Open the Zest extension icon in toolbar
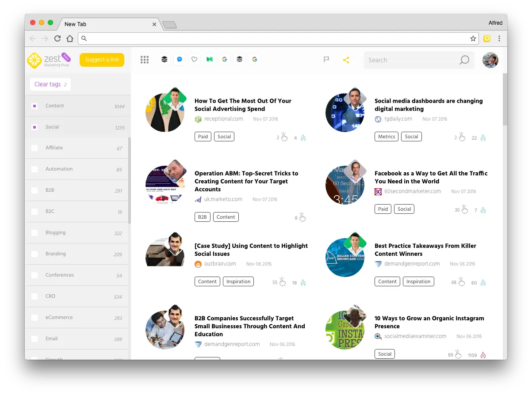Screen dimensions: 532x395 click(487, 38)
